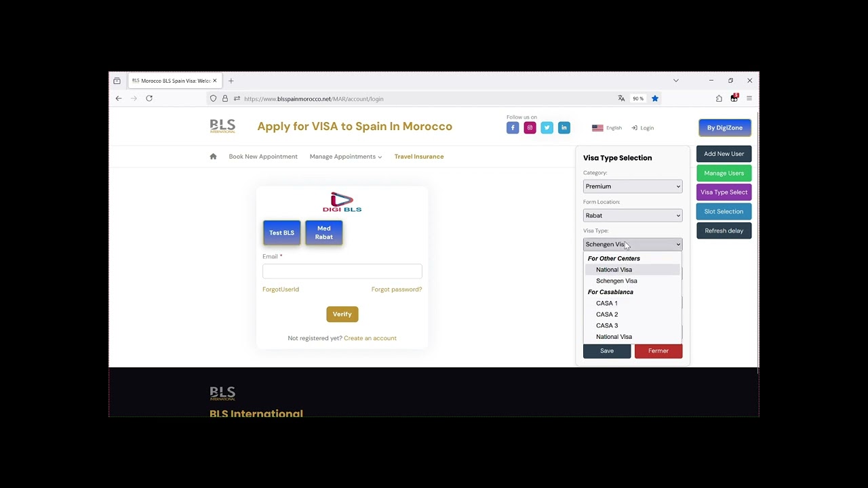Focus the Email input field
The height and width of the screenshot is (488, 868).
[x=342, y=271]
